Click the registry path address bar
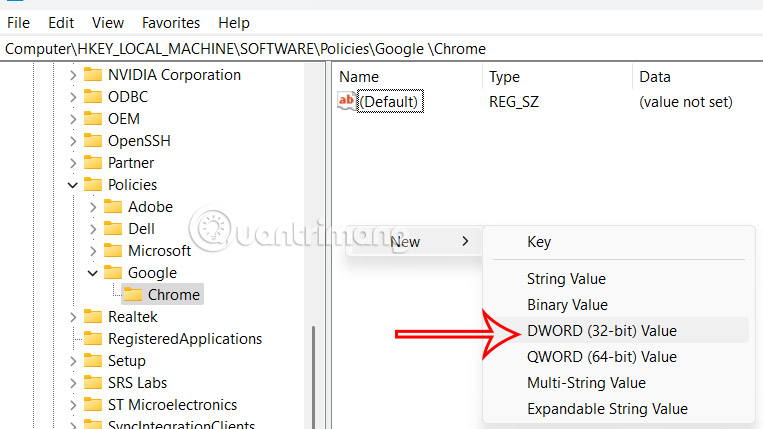 point(382,49)
